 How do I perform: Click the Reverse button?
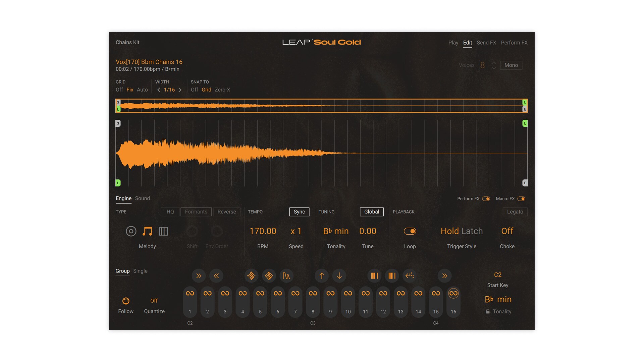click(226, 212)
